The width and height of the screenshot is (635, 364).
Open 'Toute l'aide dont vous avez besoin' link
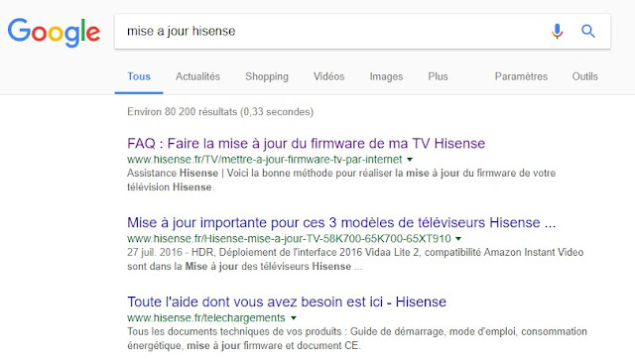click(x=287, y=303)
